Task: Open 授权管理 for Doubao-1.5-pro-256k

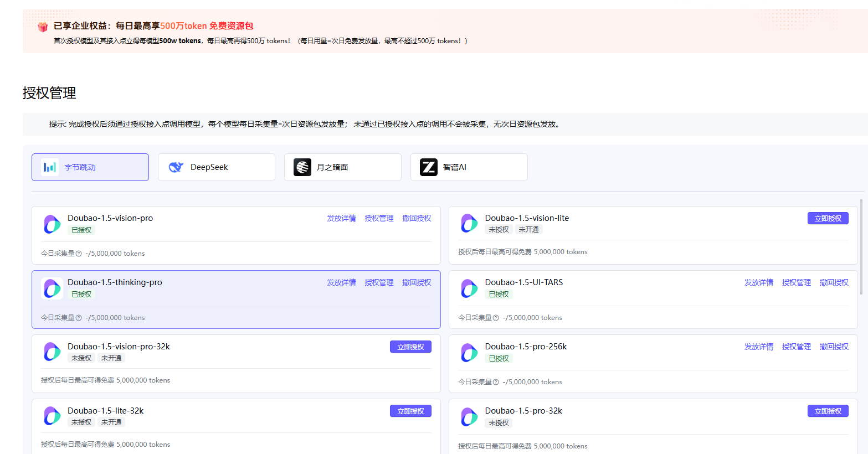Action: pos(796,347)
